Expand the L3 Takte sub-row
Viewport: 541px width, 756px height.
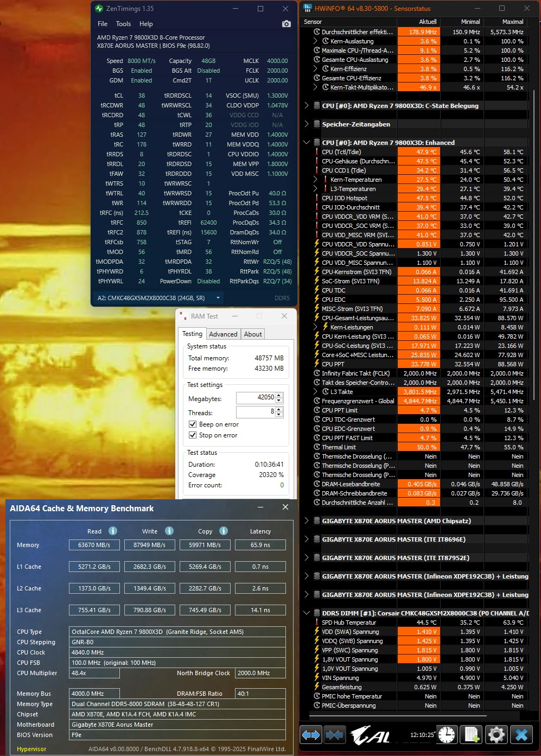(316, 392)
